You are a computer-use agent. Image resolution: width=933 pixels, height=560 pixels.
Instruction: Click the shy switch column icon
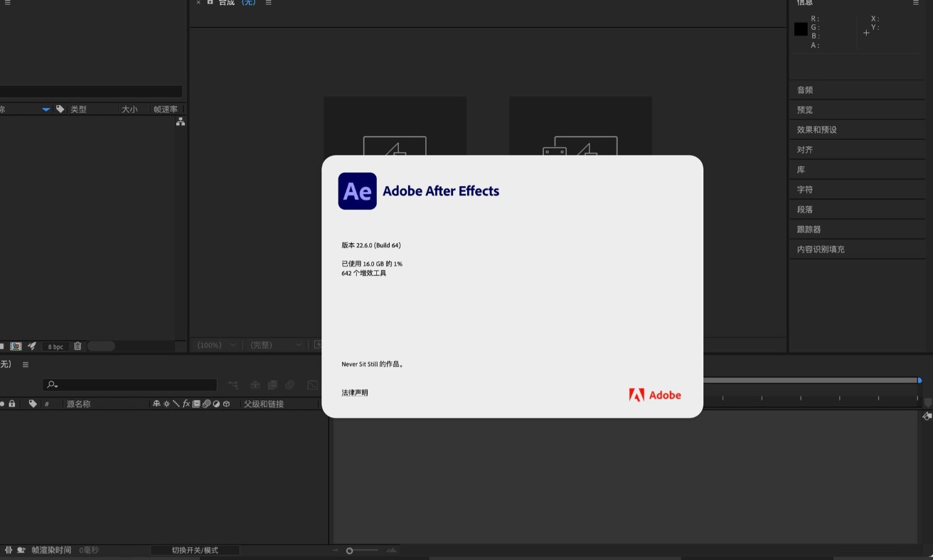(156, 404)
